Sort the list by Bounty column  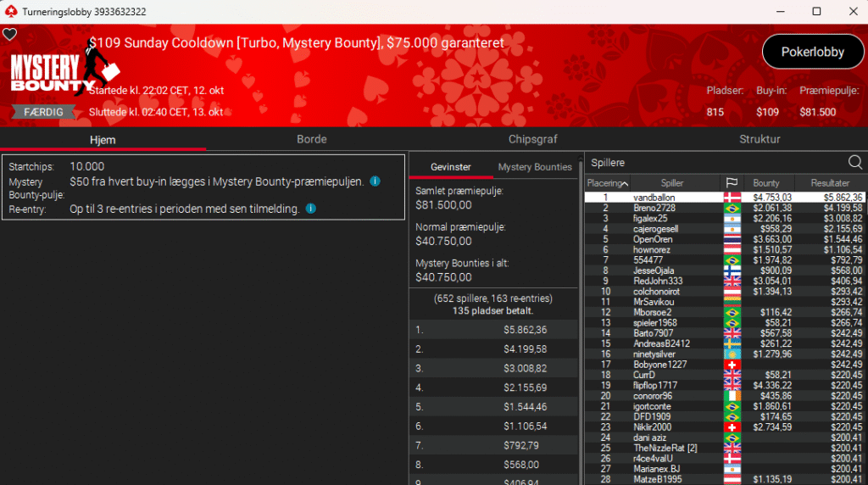[765, 183]
